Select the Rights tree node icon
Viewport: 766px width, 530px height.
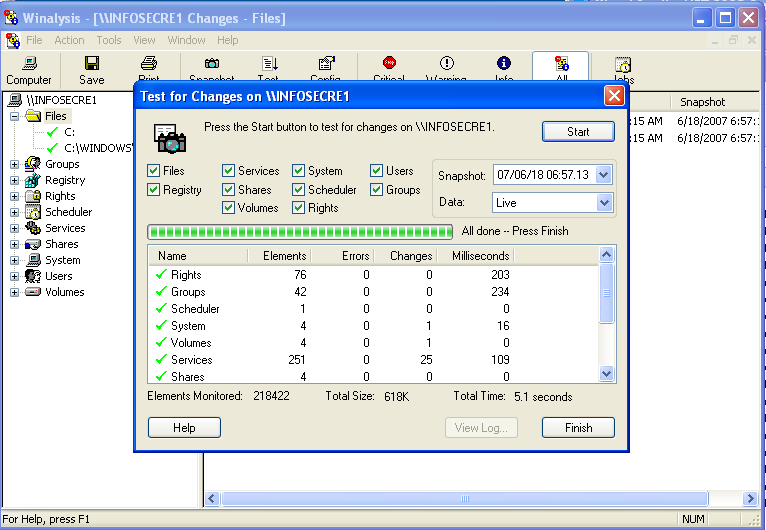33,196
